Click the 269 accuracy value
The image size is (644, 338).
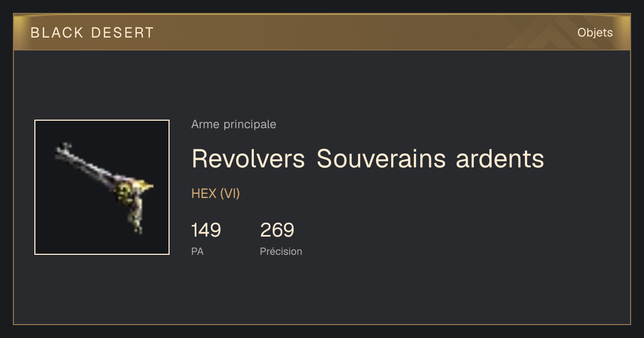pyautogui.click(x=277, y=230)
